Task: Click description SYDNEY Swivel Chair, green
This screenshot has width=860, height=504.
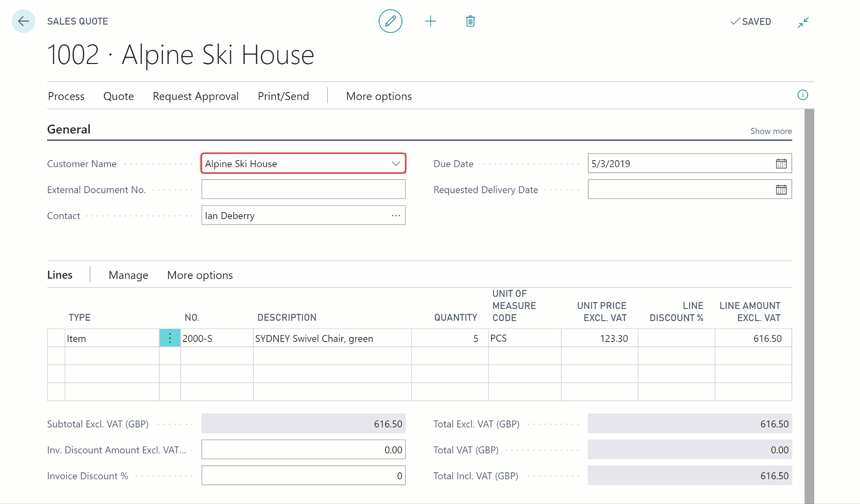Action: [x=332, y=338]
